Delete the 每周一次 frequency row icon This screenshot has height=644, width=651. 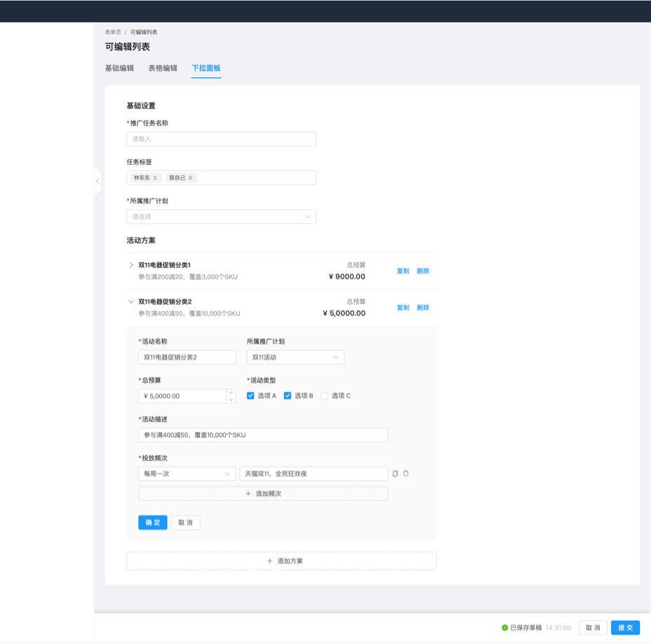[x=406, y=474]
